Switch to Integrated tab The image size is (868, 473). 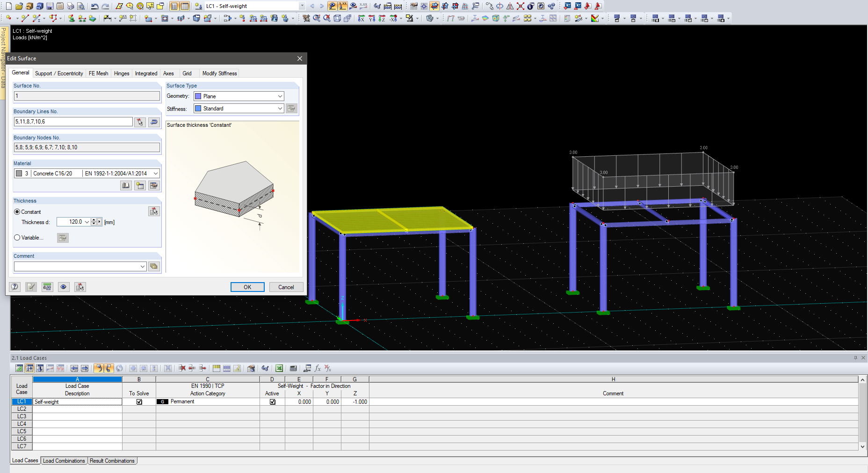click(146, 73)
